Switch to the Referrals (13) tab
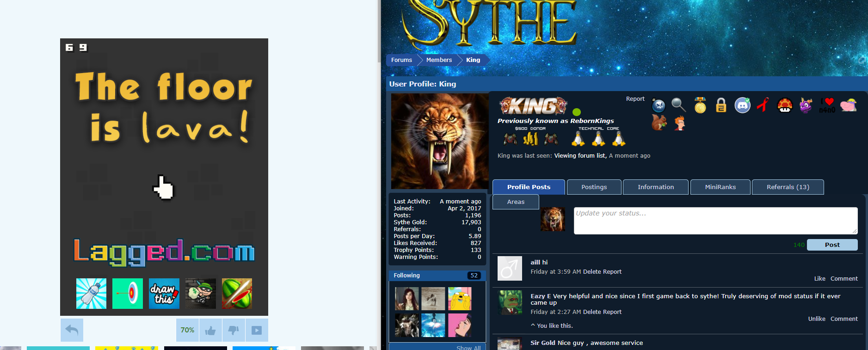Screen dimensions: 868x350 pyautogui.click(x=788, y=187)
